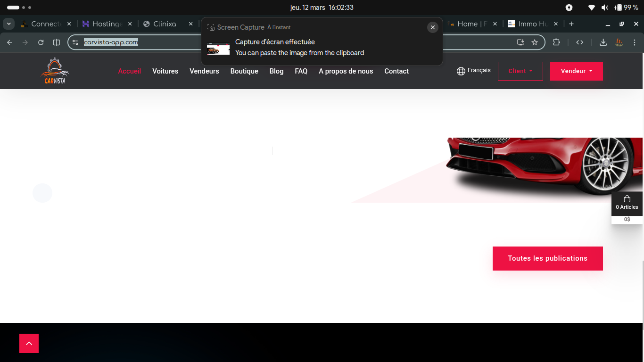The height and width of the screenshot is (362, 644).
Task: Open the tab search dropdown arrow
Action: point(9,24)
